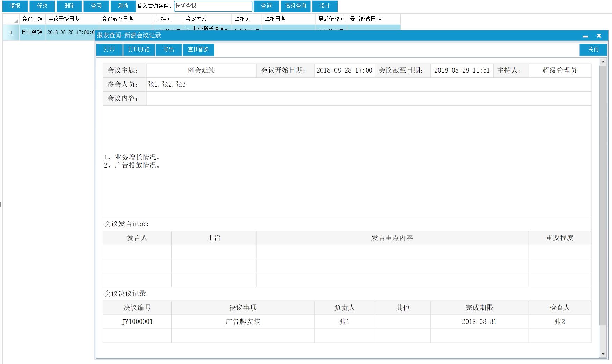612x364 pixels.
Task: Minimize the 报表查阅 dialog
Action: pyautogui.click(x=585, y=36)
